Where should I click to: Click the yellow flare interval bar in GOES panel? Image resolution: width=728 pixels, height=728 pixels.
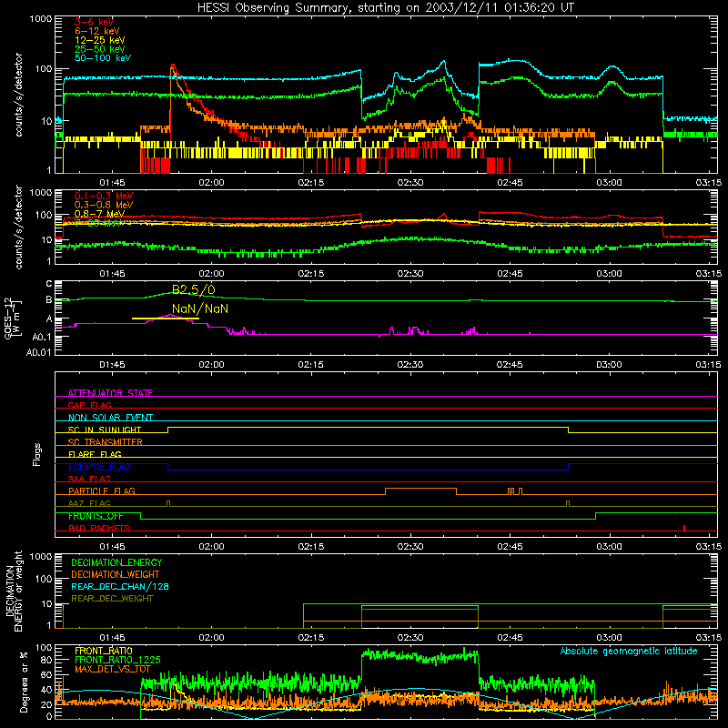coord(166,318)
